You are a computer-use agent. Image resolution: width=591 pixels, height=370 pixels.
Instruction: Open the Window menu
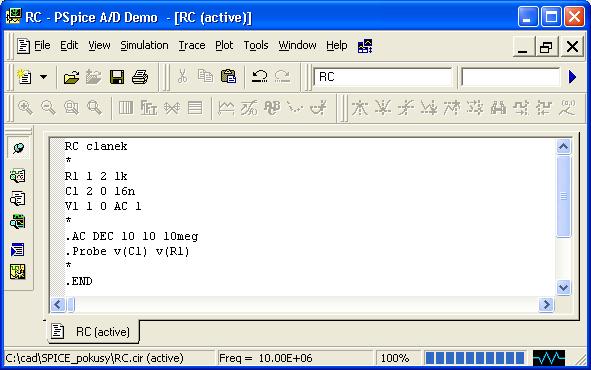[297, 46]
